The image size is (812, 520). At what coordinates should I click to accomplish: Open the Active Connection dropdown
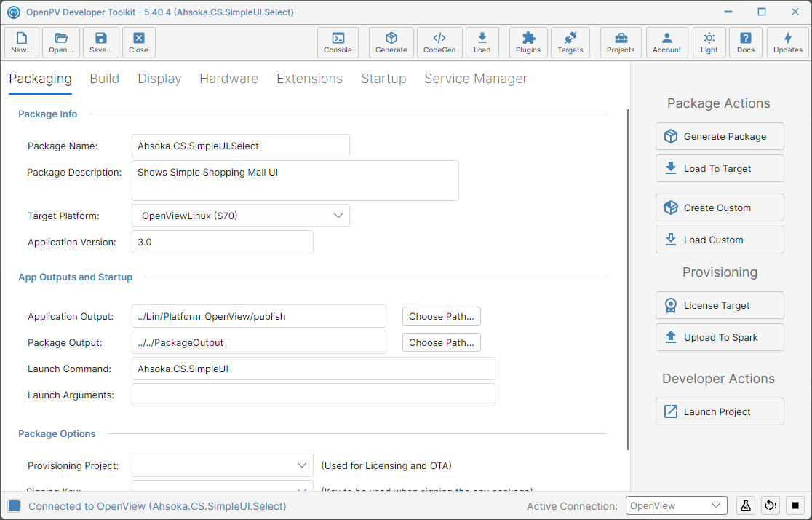point(677,505)
